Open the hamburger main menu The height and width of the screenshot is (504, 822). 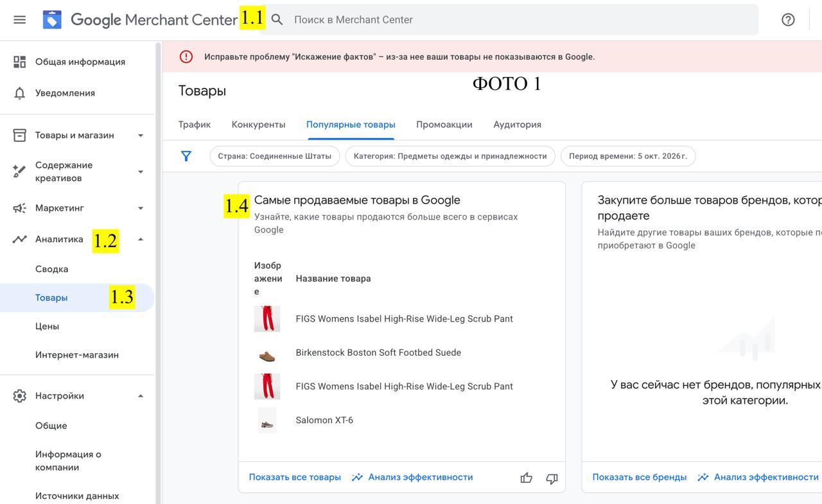click(19, 20)
